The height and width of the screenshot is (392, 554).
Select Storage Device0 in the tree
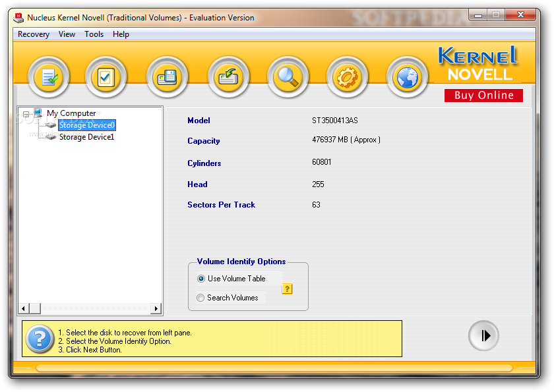pos(87,125)
